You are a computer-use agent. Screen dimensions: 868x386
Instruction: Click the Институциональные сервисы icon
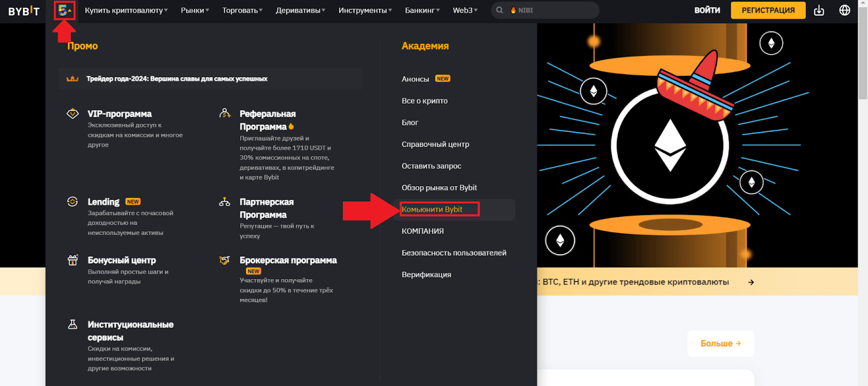click(x=73, y=324)
